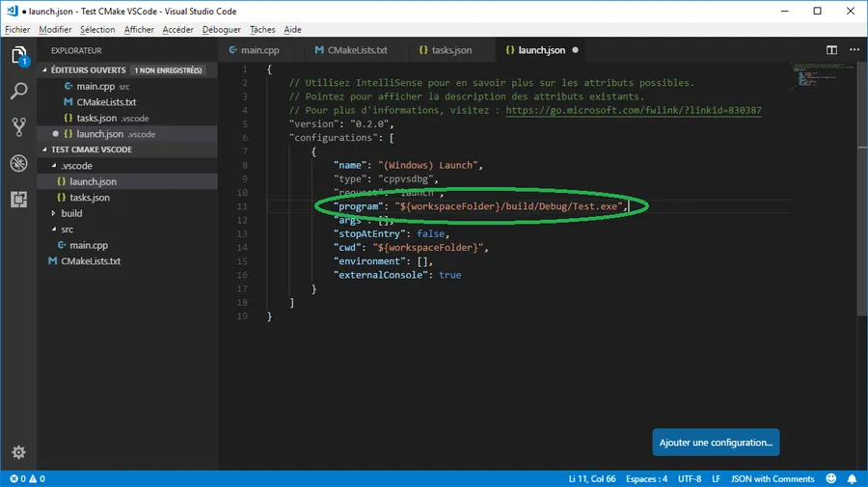Click the EXPLORATEUR panel title
868x487 pixels.
(76, 50)
